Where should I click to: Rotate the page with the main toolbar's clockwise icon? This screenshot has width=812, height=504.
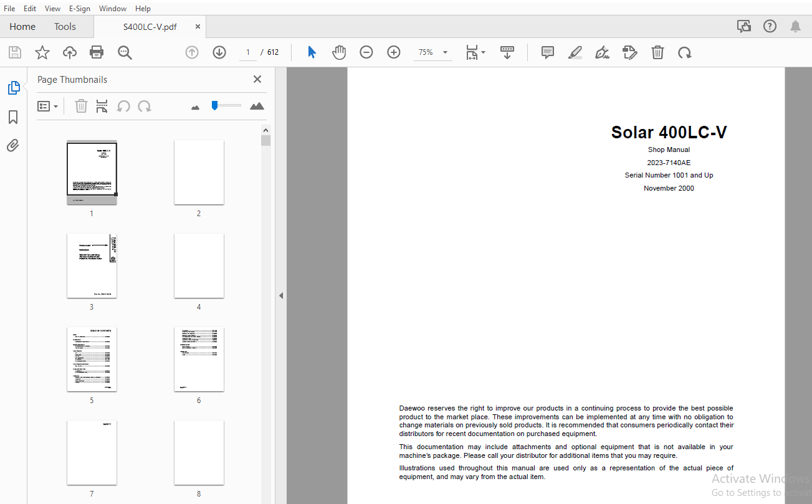685,52
